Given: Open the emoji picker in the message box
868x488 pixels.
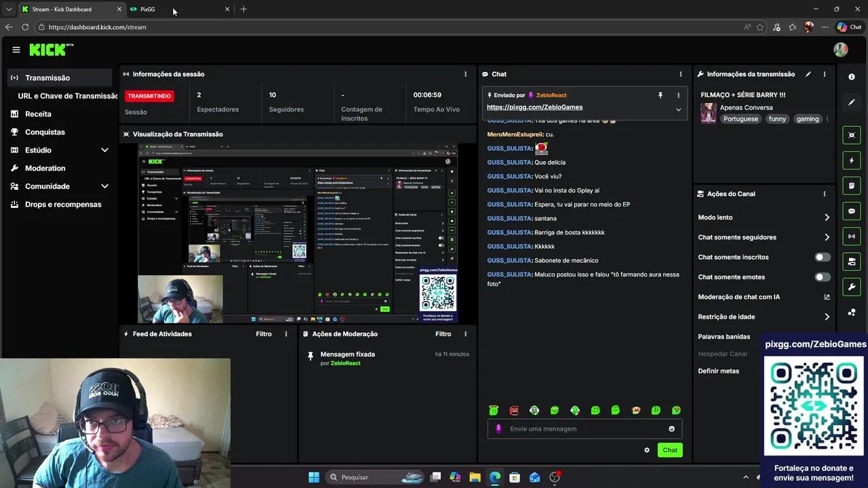Looking at the screenshot, I should 672,428.
